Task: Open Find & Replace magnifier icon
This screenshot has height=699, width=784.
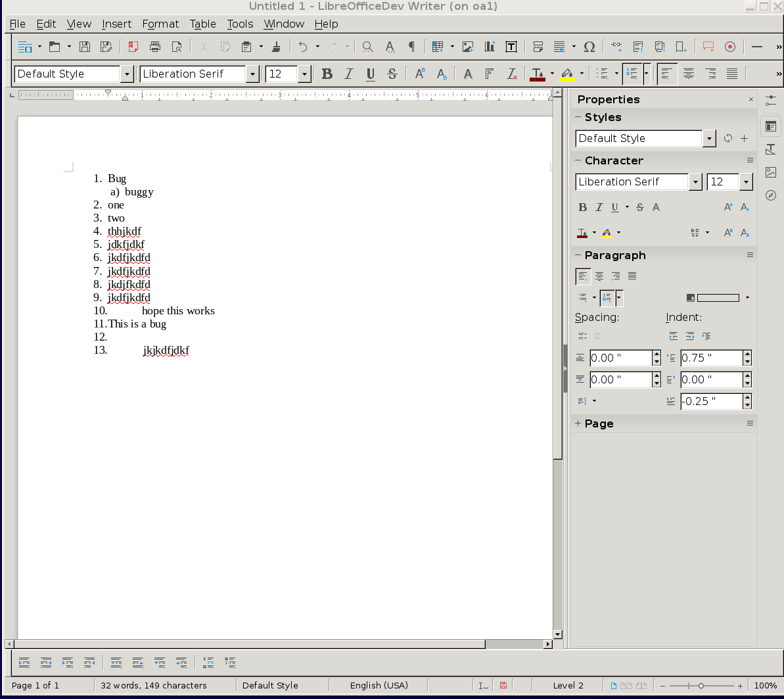Action: click(367, 47)
